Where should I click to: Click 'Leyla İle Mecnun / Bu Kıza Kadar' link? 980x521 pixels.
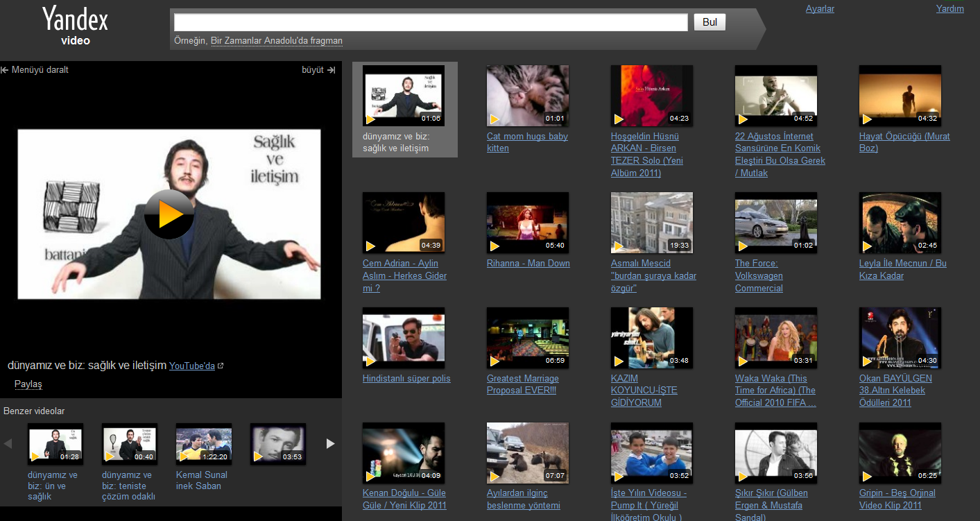[903, 269]
